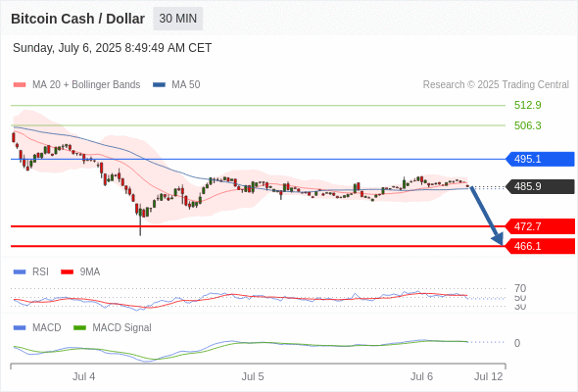This screenshot has height=392, width=578.
Task: Click the red 9MA legend swatch
Action: (67, 272)
